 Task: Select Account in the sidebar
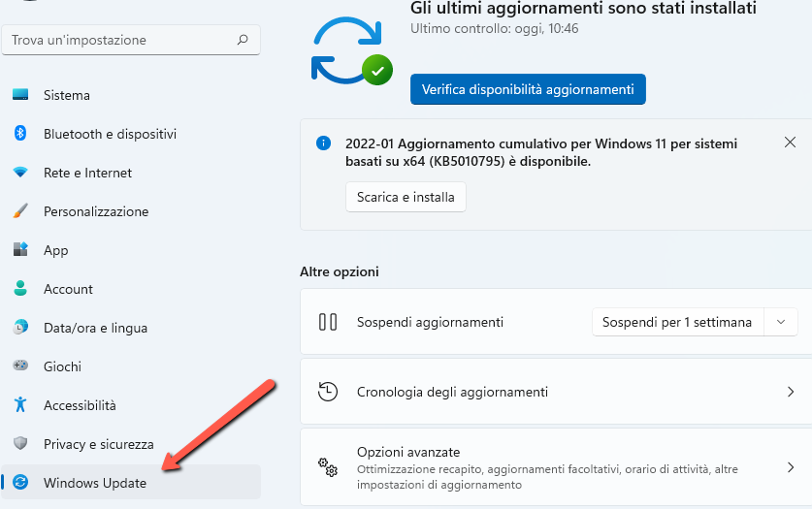coord(68,289)
